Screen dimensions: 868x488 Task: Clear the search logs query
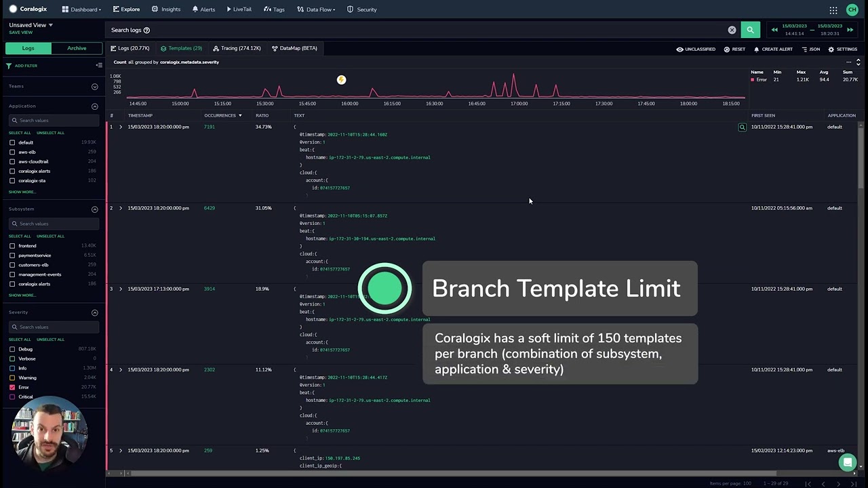(732, 30)
